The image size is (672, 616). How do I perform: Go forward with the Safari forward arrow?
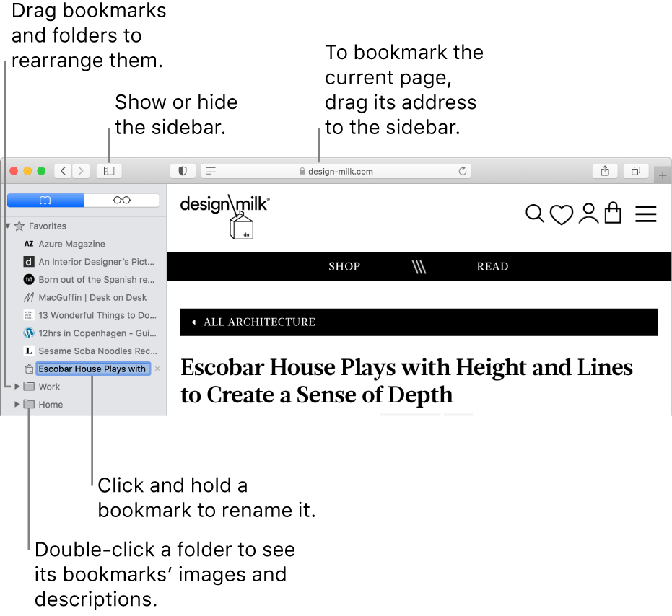81,171
